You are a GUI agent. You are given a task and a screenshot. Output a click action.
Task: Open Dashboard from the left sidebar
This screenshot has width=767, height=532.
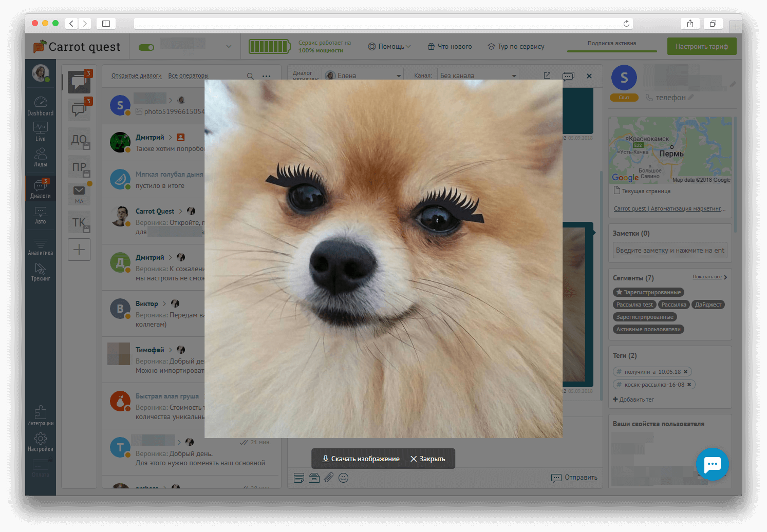[40, 106]
